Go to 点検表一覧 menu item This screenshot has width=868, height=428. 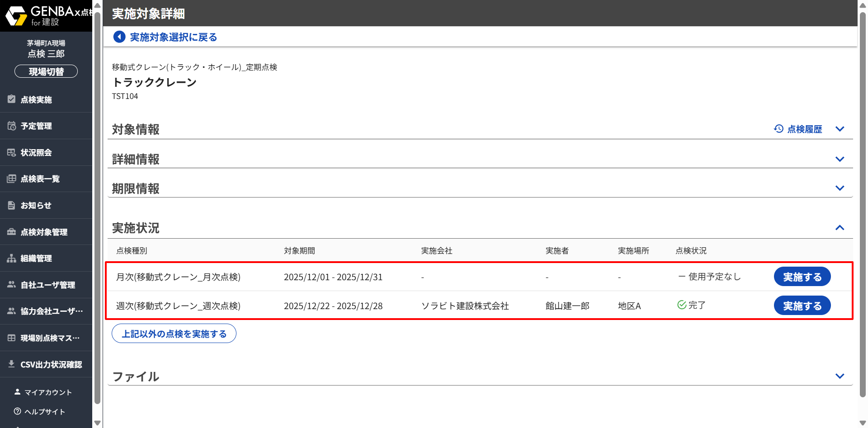tap(40, 179)
